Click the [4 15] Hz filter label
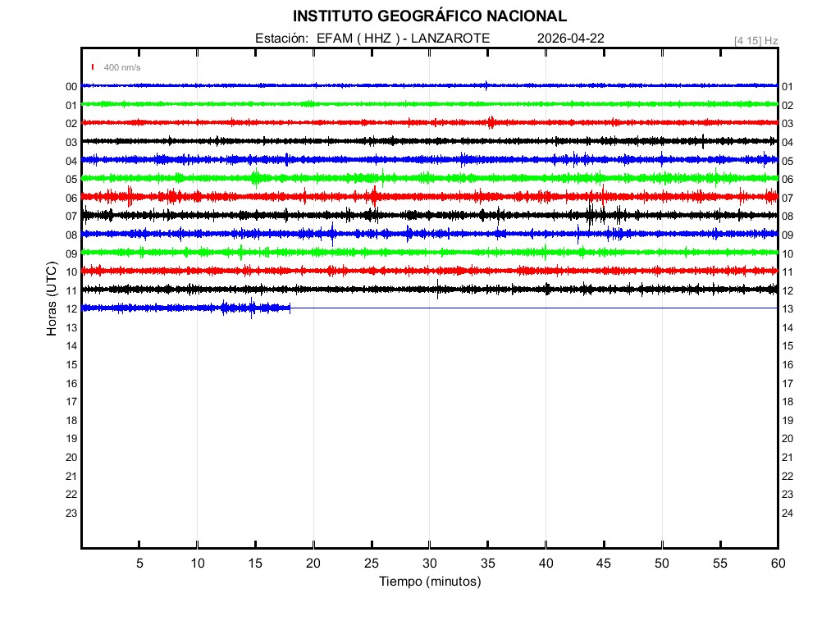This screenshot has width=840, height=630. [756, 40]
